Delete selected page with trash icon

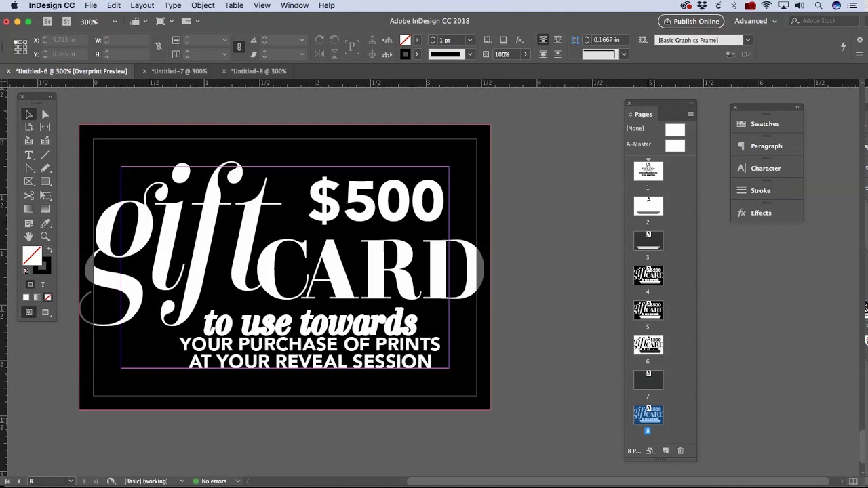click(x=681, y=451)
